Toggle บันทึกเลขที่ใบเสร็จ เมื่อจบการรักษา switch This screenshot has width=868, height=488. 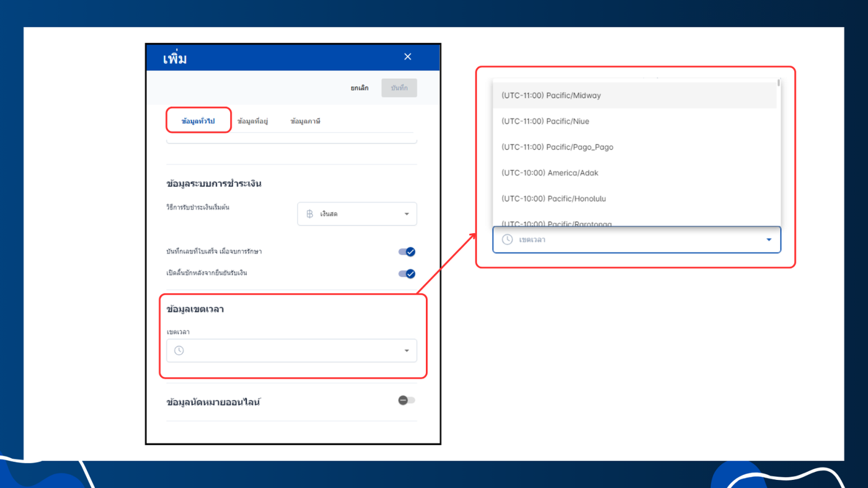pyautogui.click(x=407, y=252)
